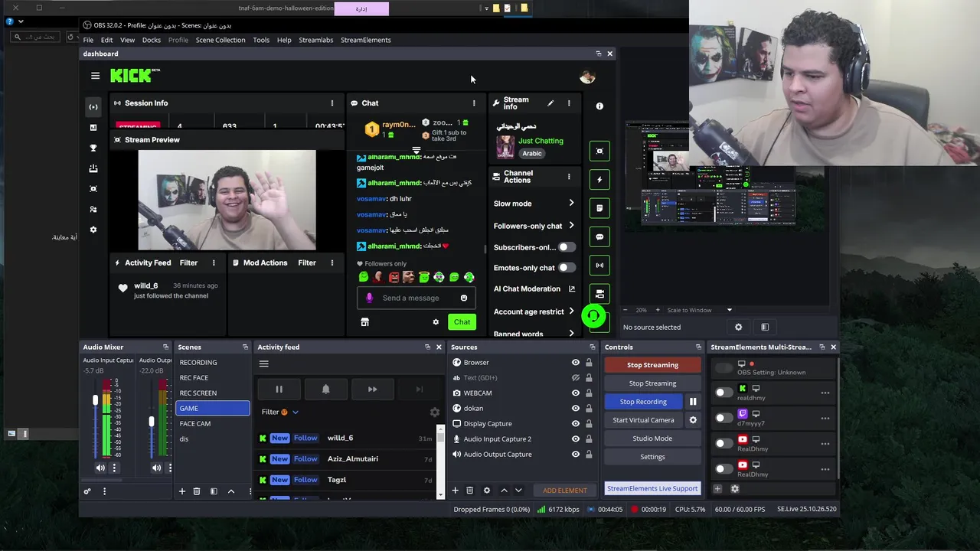The height and width of the screenshot is (551, 980).
Task: Open Streamlabs menu
Action: pos(316,40)
